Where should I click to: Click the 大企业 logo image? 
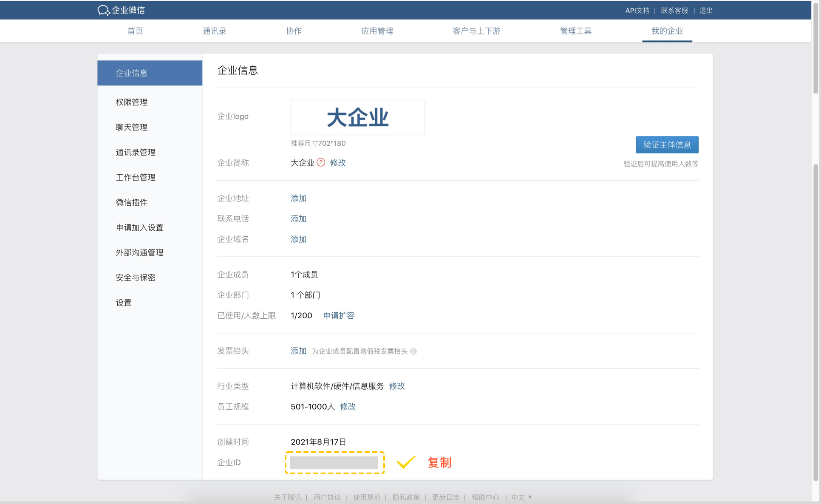[357, 117]
